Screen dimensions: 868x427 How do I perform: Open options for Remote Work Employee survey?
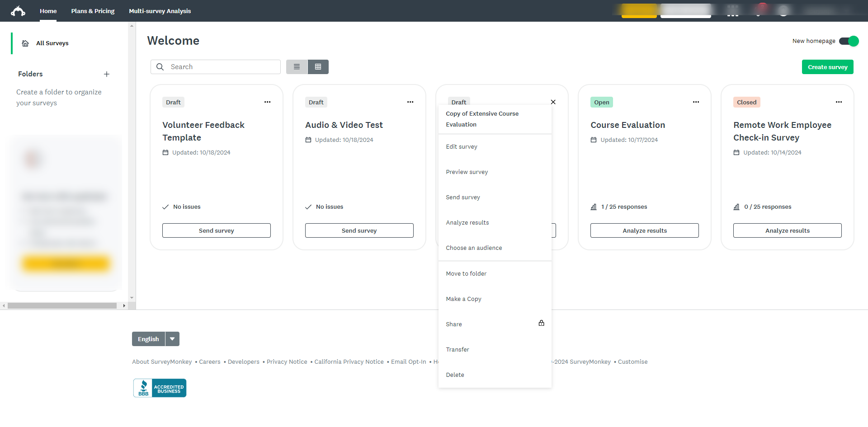839,102
